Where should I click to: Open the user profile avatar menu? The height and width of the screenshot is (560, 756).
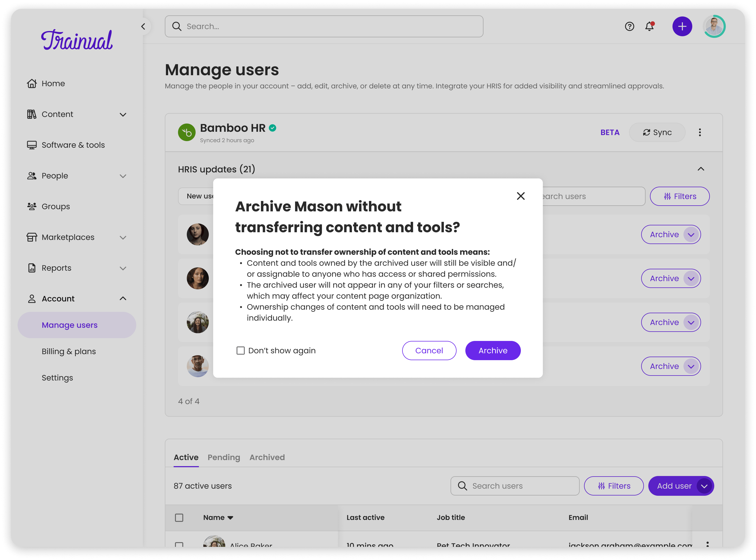[714, 26]
